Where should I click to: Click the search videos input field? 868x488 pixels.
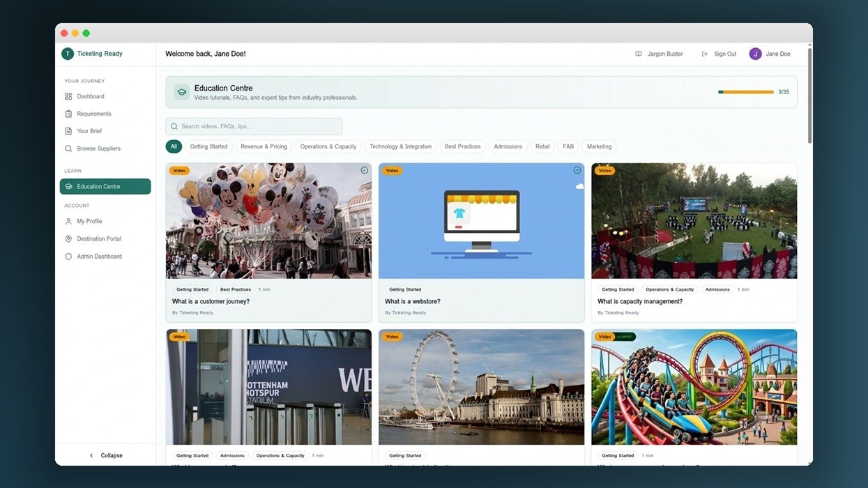(x=253, y=126)
